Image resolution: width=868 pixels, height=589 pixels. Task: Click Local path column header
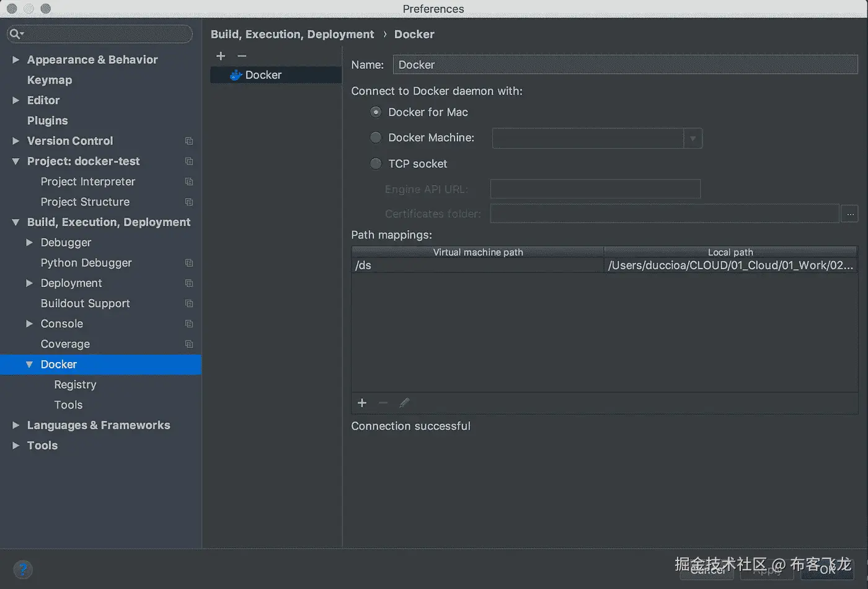coord(730,252)
